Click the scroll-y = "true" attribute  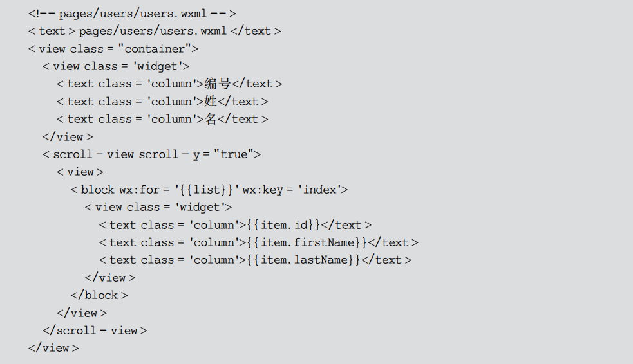(198, 154)
